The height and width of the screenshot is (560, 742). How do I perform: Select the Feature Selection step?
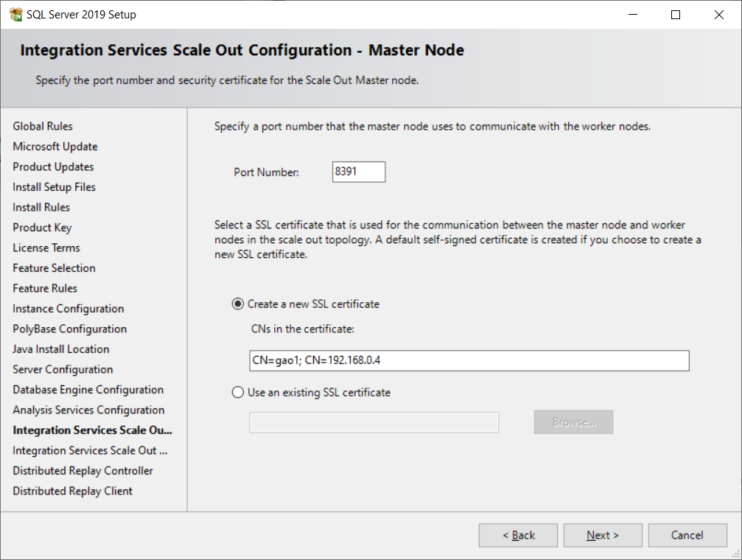53,267
